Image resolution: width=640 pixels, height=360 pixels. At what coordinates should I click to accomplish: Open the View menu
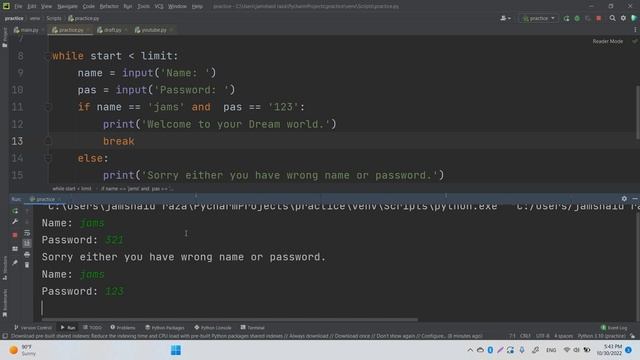[x=46, y=7]
